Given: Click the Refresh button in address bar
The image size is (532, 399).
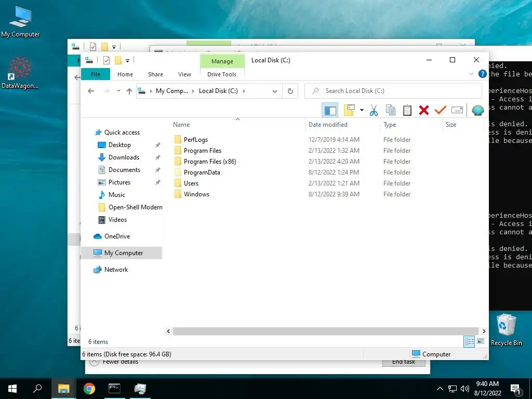Looking at the screenshot, I should [x=290, y=91].
